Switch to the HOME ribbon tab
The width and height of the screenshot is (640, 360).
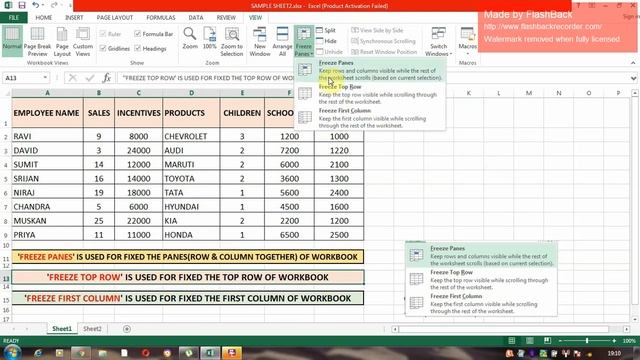[44, 18]
